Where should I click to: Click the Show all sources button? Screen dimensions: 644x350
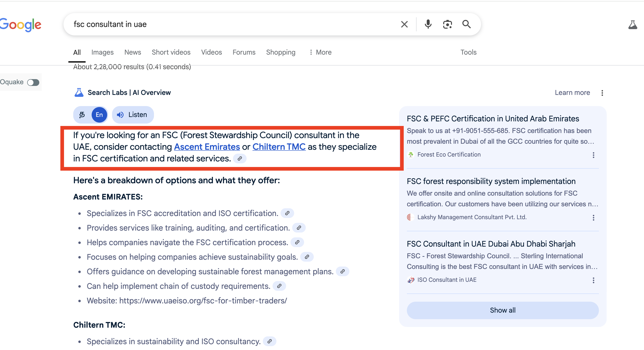503,310
